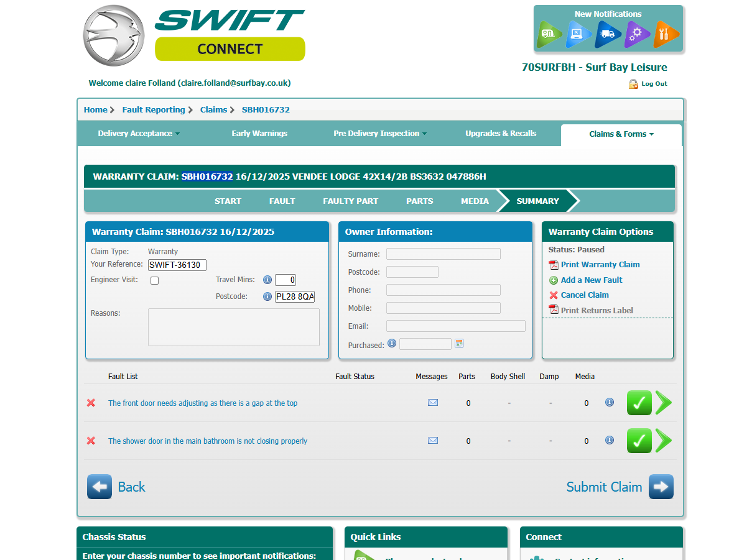The image size is (729, 560).
Task: Click the Travel Mins info icon
Action: point(267,280)
